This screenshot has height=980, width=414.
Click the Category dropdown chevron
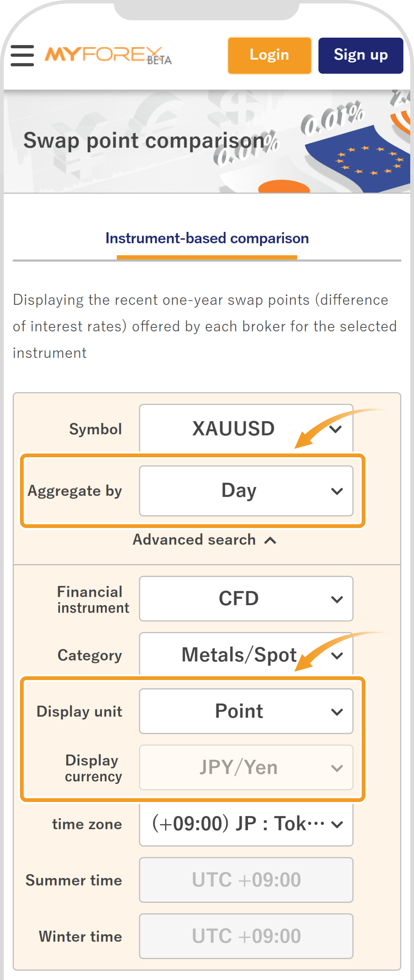[x=337, y=656]
